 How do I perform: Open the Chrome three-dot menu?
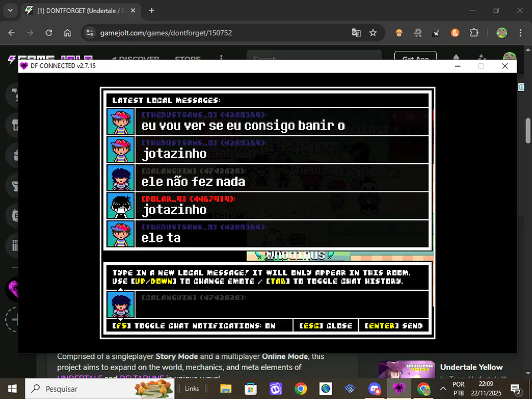click(520, 33)
